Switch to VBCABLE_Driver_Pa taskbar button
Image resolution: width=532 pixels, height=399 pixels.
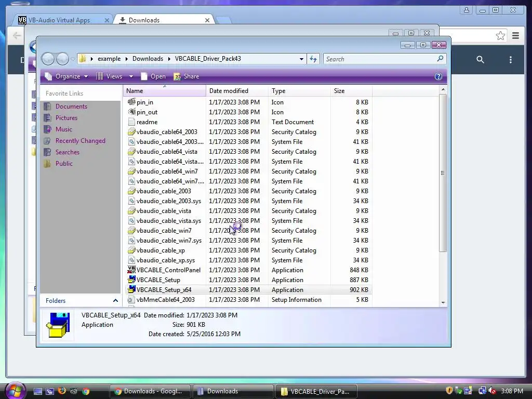click(x=316, y=391)
